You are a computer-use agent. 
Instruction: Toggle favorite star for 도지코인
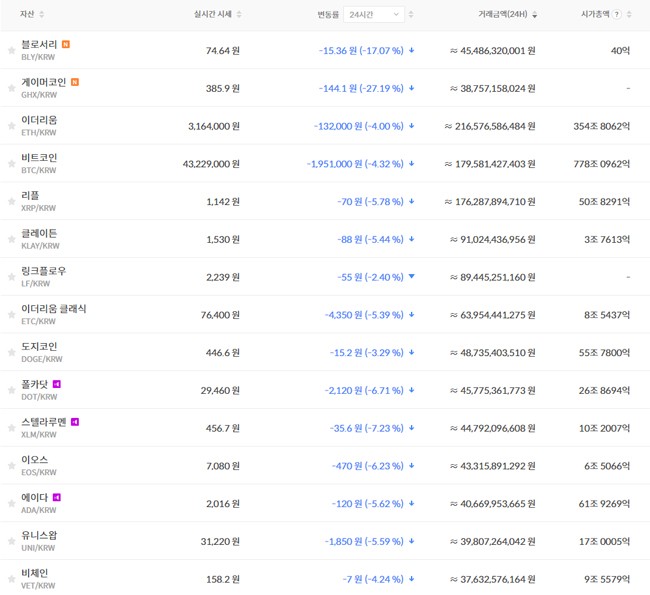pyautogui.click(x=12, y=352)
